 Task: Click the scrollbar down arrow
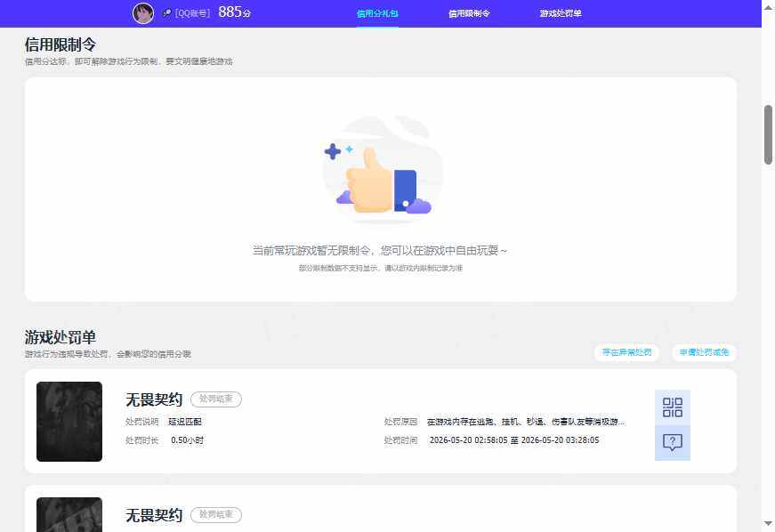click(768, 523)
